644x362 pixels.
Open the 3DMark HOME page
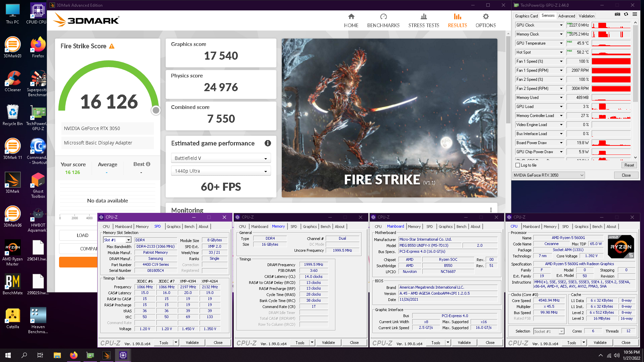(x=351, y=21)
